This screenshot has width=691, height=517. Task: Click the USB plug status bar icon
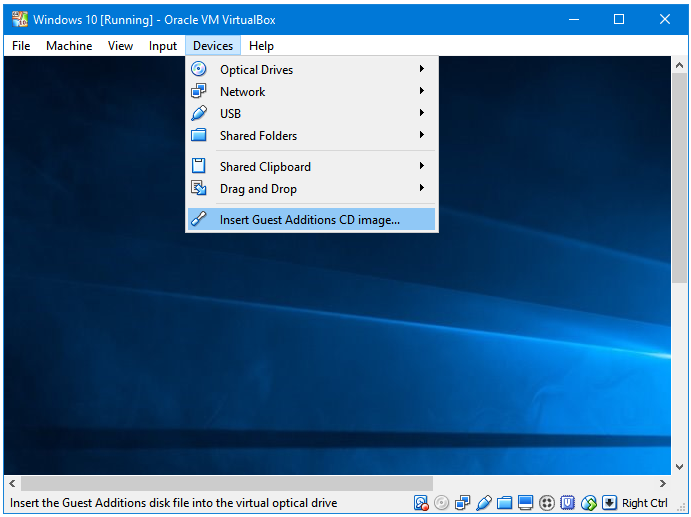click(x=483, y=503)
